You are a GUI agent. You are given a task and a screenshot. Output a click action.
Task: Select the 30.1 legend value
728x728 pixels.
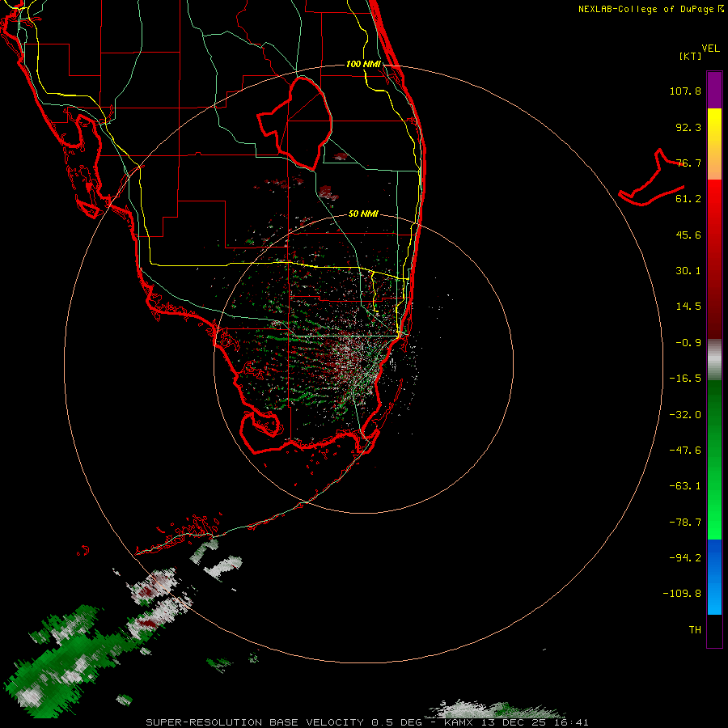[x=688, y=271]
